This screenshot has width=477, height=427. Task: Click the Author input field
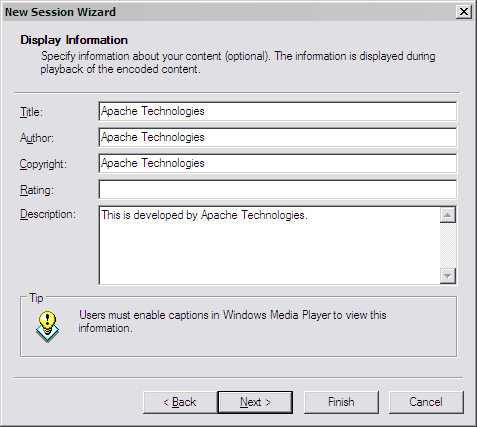278,137
